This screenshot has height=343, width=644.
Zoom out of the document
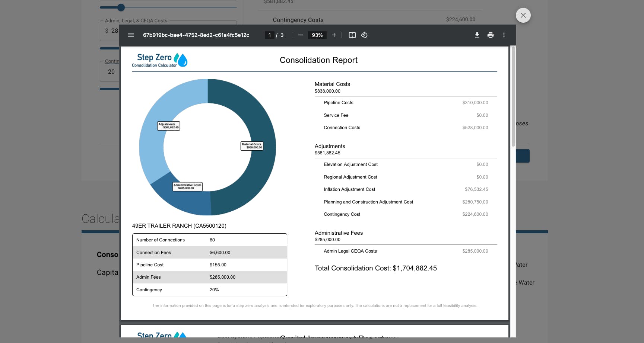(x=300, y=35)
